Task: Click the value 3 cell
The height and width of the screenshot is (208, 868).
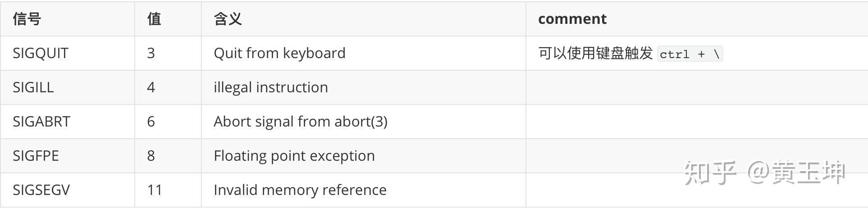Action: 151,53
